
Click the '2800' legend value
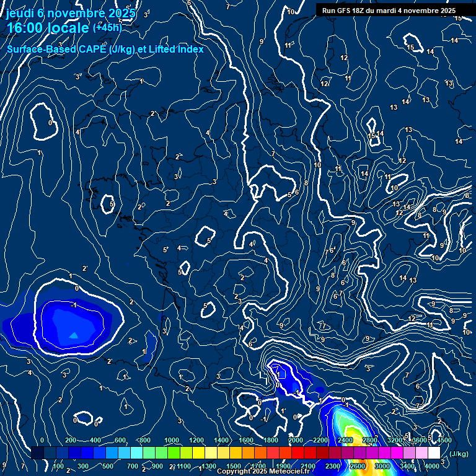[370, 440]
